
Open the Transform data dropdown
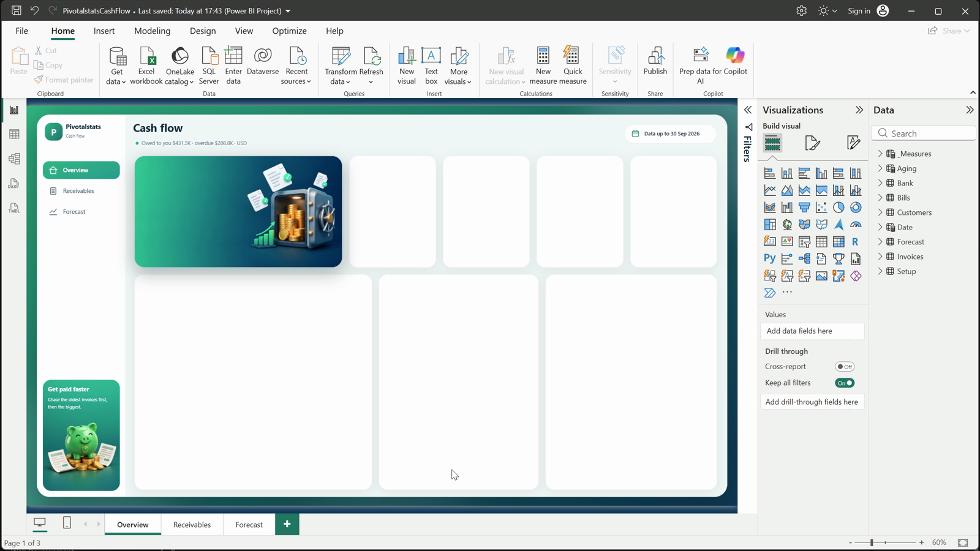[341, 77]
